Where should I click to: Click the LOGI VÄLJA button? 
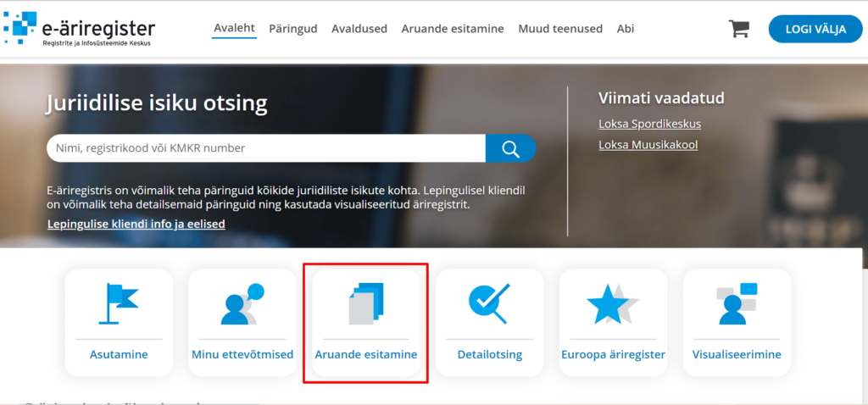(x=815, y=29)
